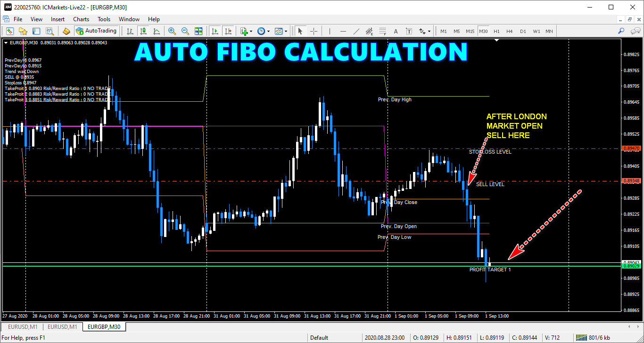Open the Window menu
The image size is (644, 343).
pos(129,19)
